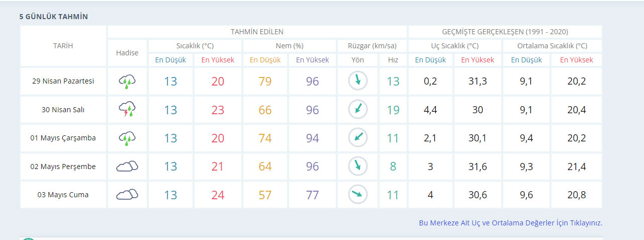Click the 29 Nisan Pazartesi date cell

(63, 81)
